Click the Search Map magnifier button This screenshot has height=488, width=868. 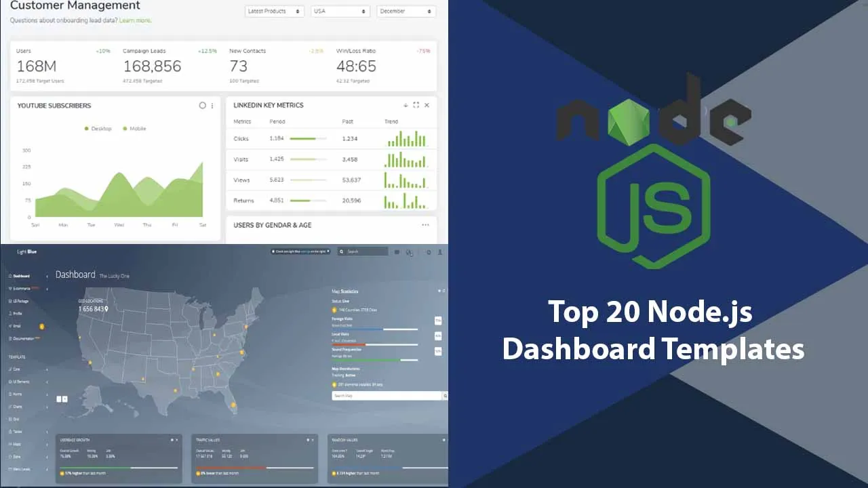[445, 396]
